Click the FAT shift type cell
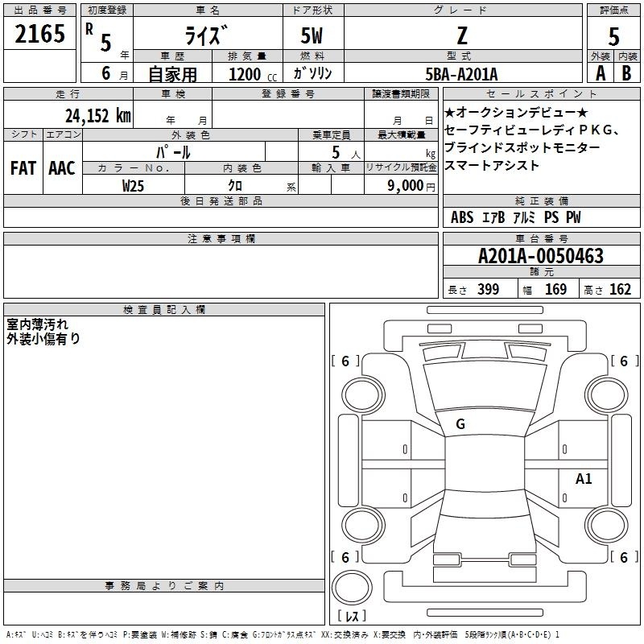The image size is (644, 644). pyautogui.click(x=23, y=168)
